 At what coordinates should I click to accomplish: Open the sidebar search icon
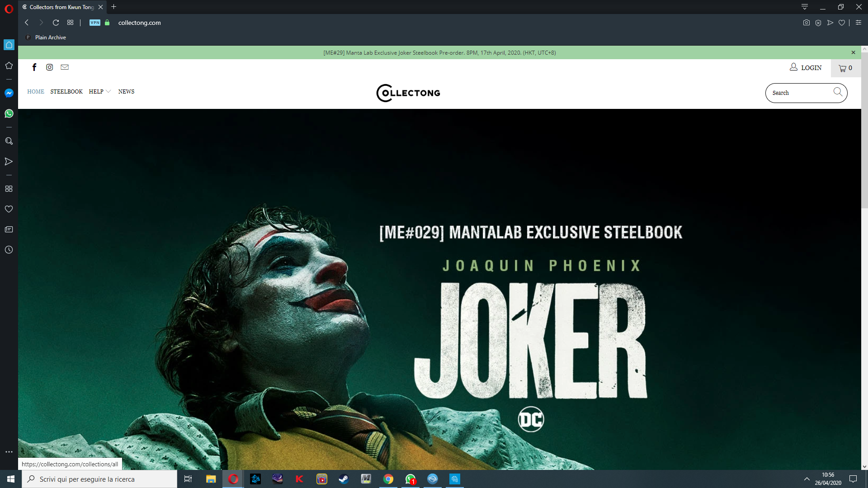tap(9, 141)
